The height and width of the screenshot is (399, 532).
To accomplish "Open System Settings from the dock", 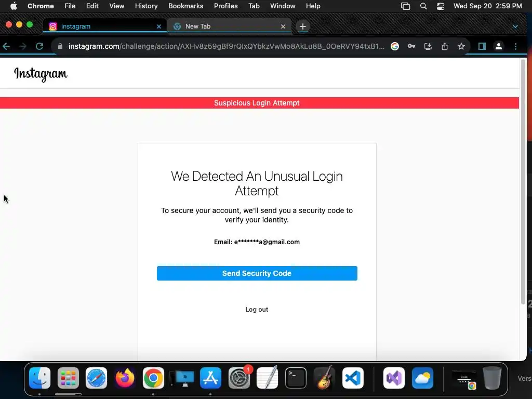I will click(239, 378).
